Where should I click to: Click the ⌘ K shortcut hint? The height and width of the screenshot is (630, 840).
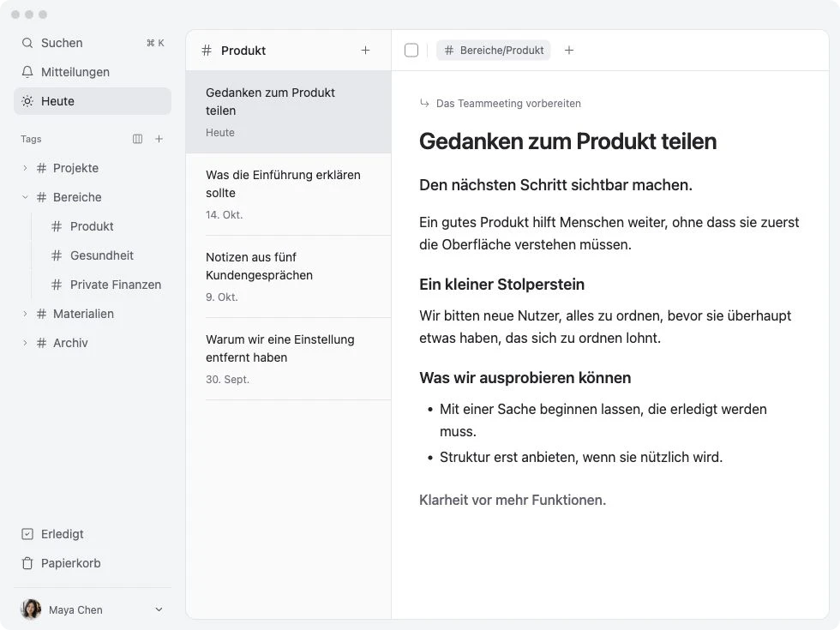point(155,43)
